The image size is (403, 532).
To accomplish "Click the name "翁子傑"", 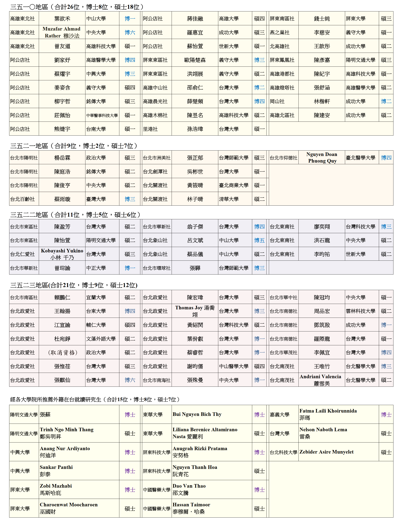I will point(195,227).
